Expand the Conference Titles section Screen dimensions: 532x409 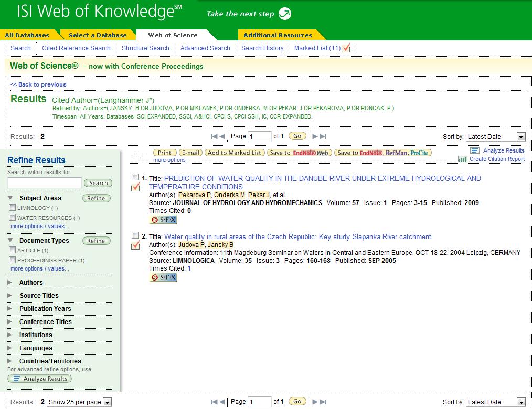click(10, 321)
